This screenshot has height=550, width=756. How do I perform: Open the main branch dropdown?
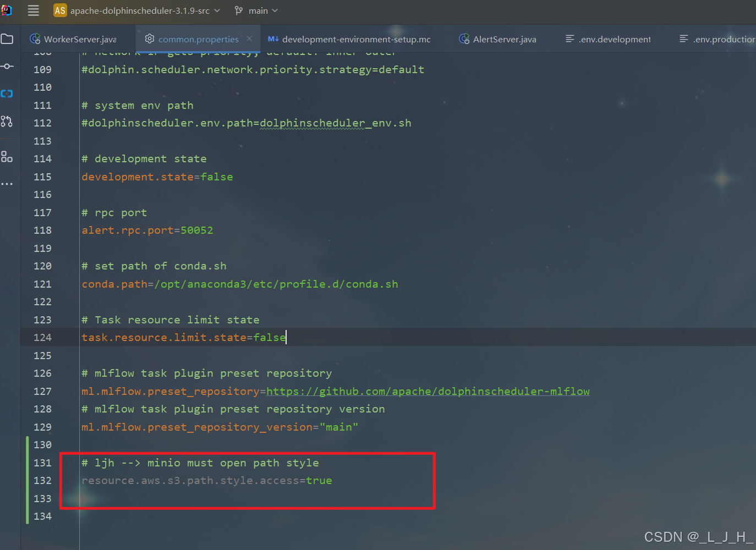point(264,10)
